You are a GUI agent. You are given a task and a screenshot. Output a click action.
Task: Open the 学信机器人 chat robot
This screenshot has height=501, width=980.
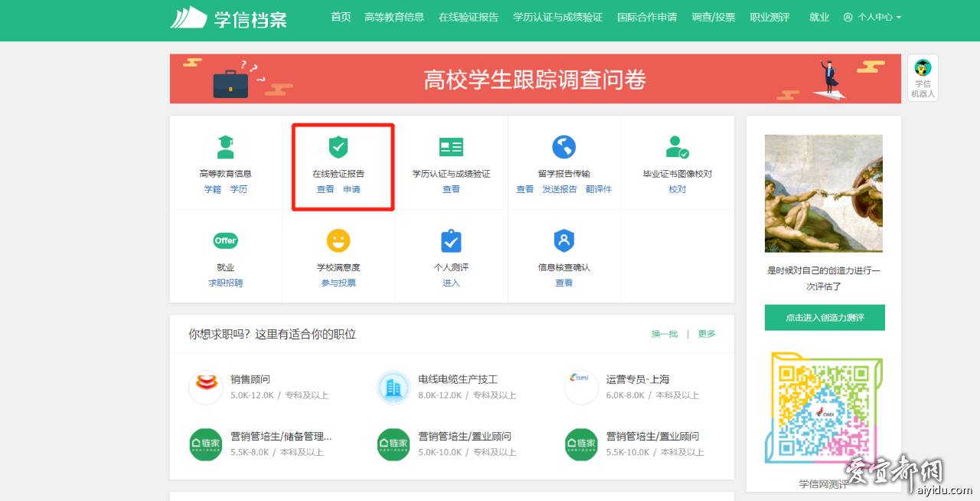coord(923,77)
